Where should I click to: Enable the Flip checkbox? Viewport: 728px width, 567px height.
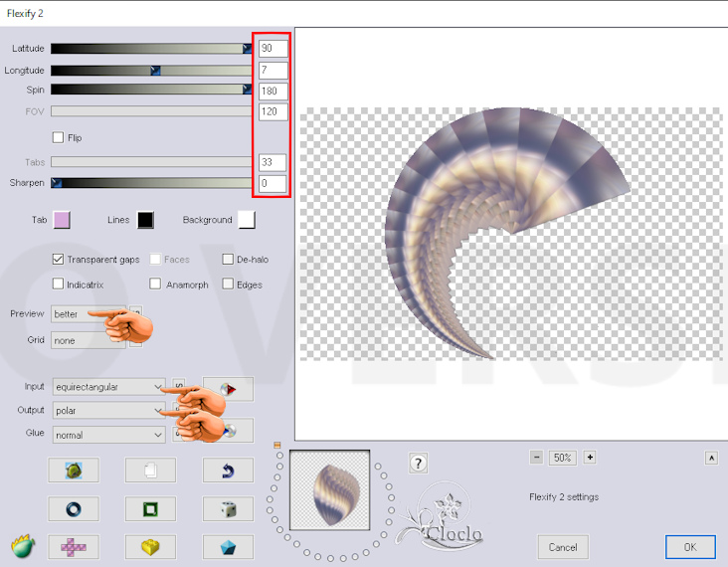pyautogui.click(x=58, y=137)
